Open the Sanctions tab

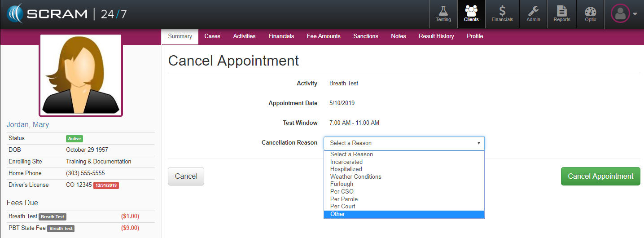pyautogui.click(x=366, y=36)
